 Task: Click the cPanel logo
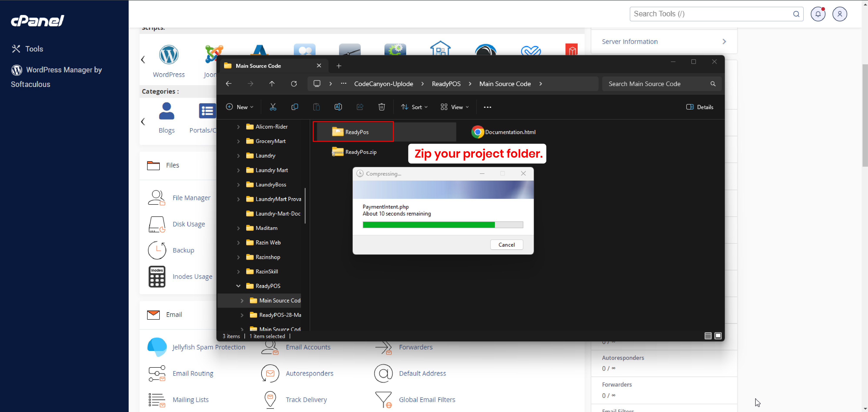point(37,21)
